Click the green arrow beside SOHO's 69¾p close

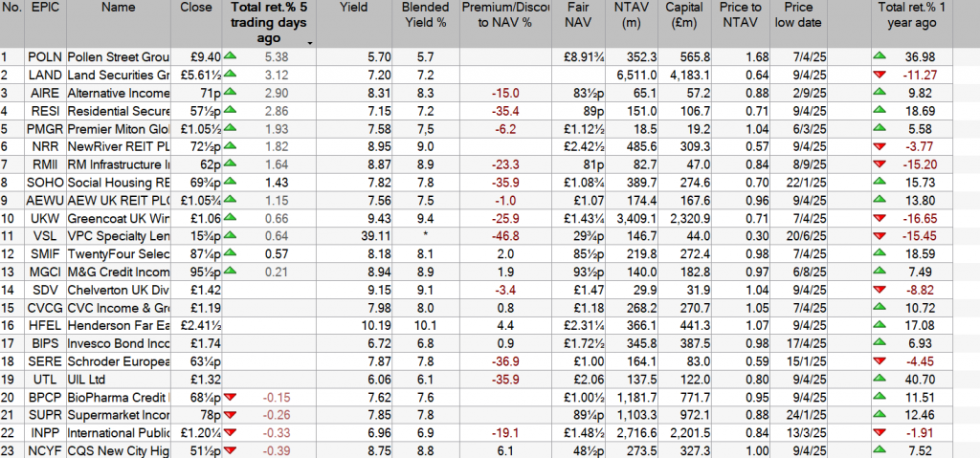tap(230, 182)
